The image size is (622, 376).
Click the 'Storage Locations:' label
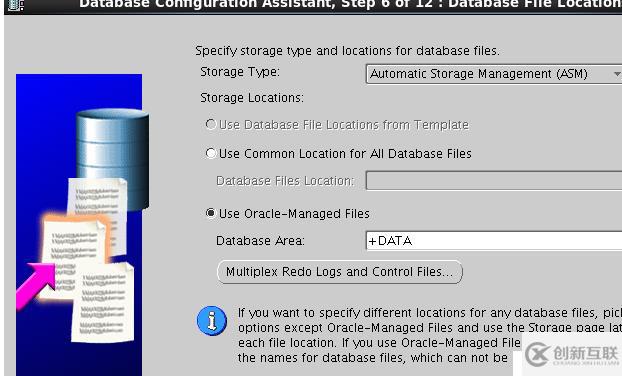[252, 98]
